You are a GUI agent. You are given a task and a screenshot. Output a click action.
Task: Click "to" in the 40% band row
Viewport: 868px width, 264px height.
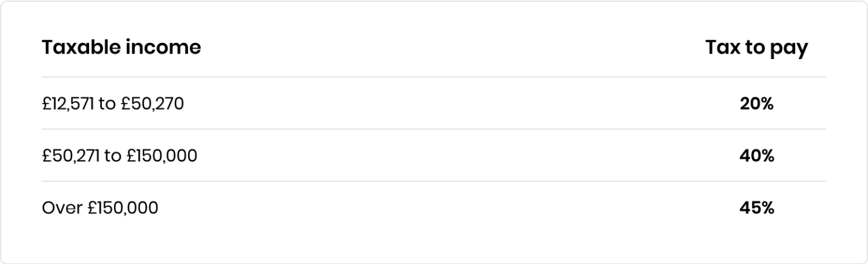pos(113,156)
